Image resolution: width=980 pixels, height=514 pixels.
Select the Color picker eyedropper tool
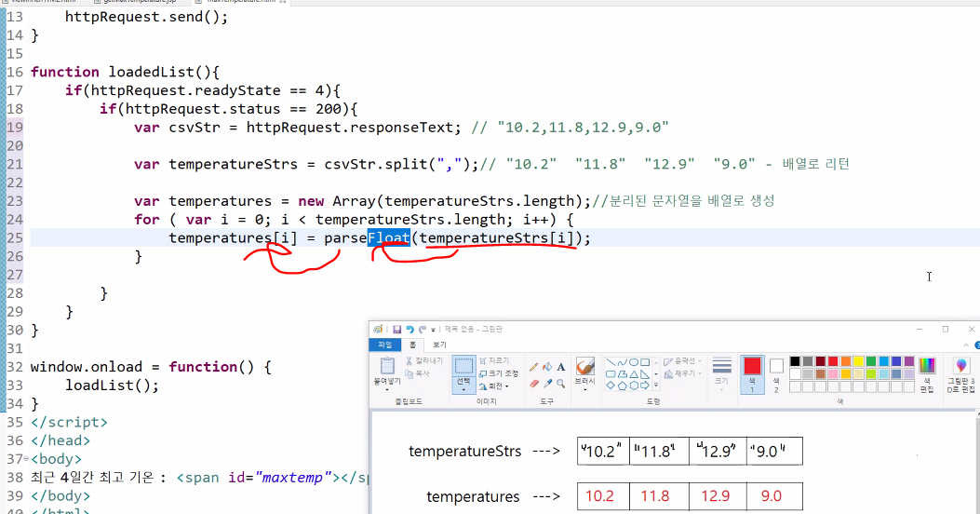coord(547,384)
